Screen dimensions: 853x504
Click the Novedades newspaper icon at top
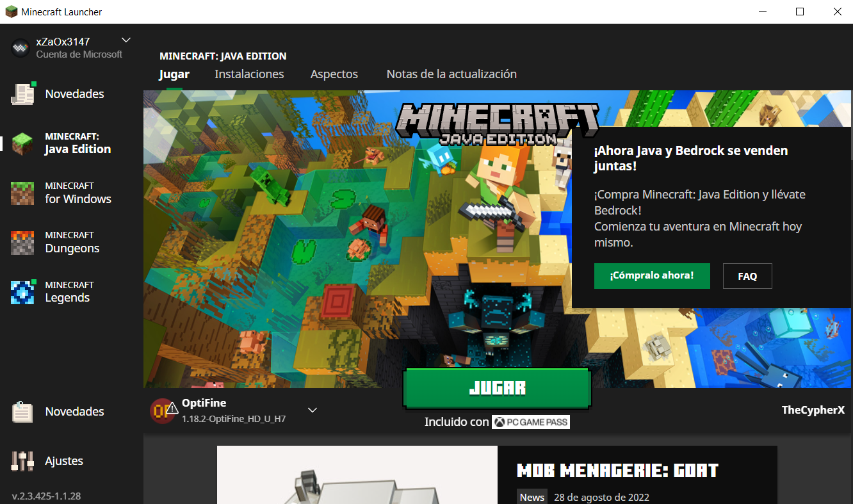23,94
